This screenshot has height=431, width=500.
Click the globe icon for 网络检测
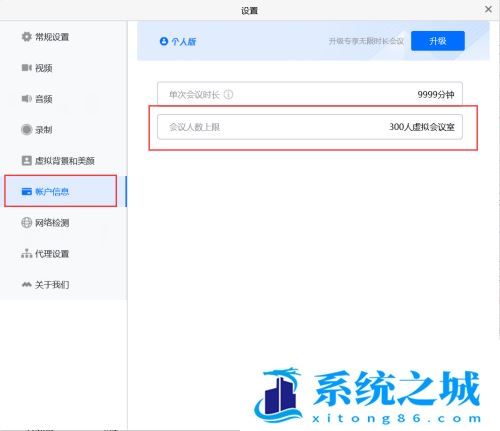coord(26,223)
